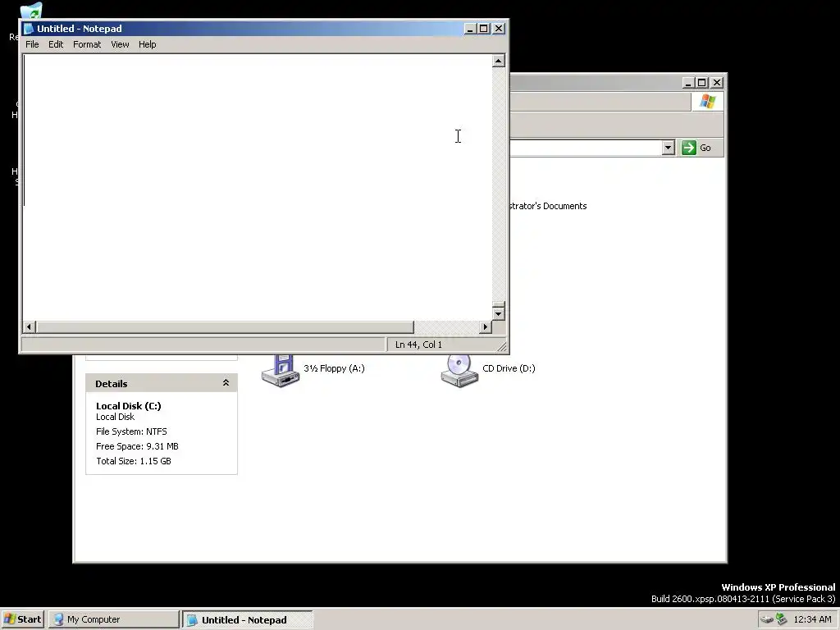The width and height of the screenshot is (840, 630).
Task: Click the Notepad title bar icon
Action: (29, 29)
